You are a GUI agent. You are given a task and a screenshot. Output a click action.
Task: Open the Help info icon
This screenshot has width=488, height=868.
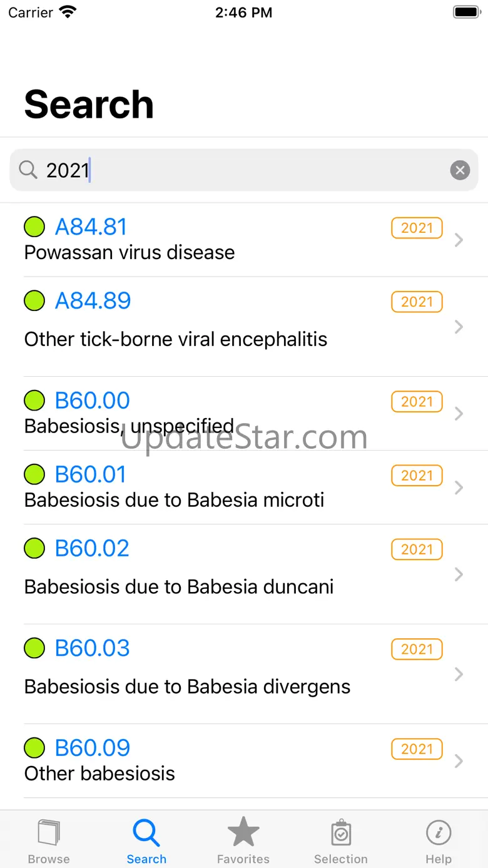[439, 833]
